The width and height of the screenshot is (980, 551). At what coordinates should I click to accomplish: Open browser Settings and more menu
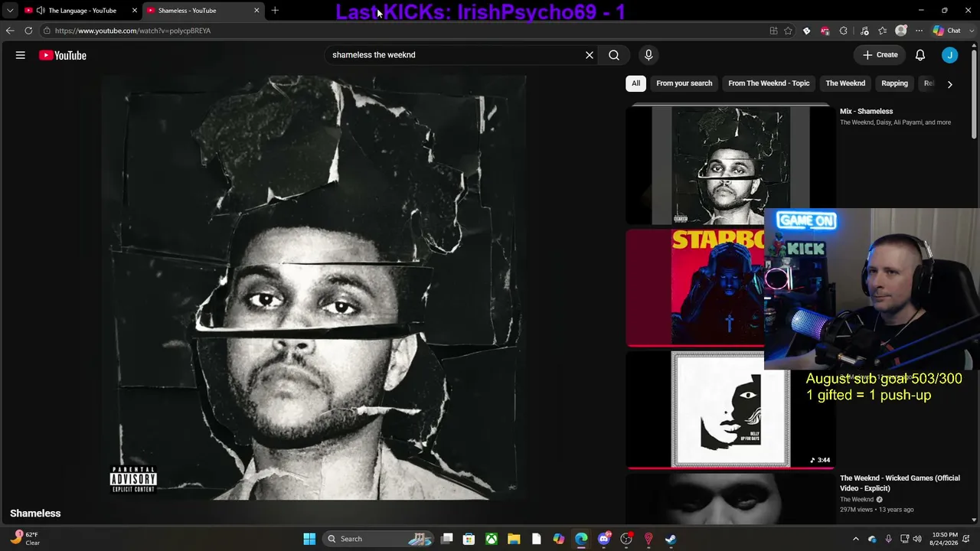point(920,31)
